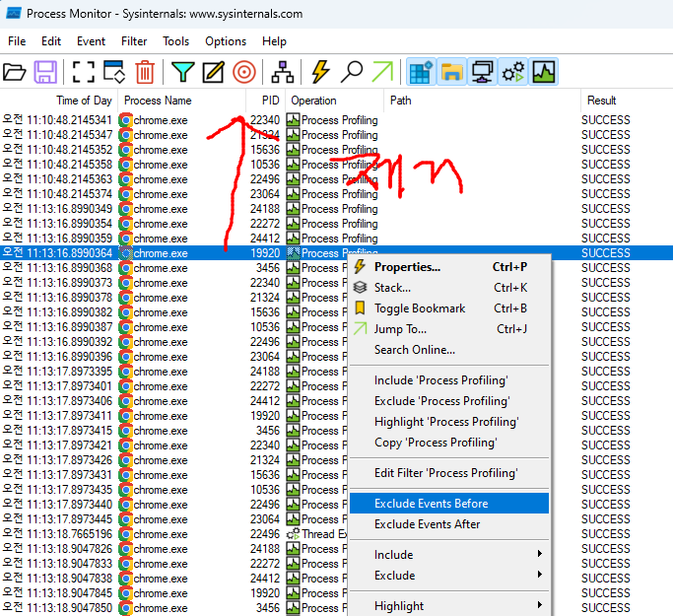Click the Stack layers icon in context menu
This screenshot has width=673, height=616.
click(x=360, y=287)
